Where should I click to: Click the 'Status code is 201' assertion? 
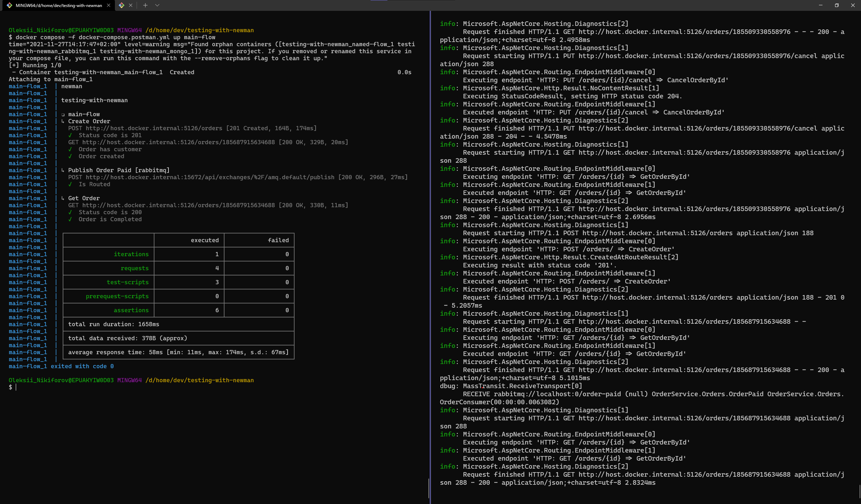110,135
